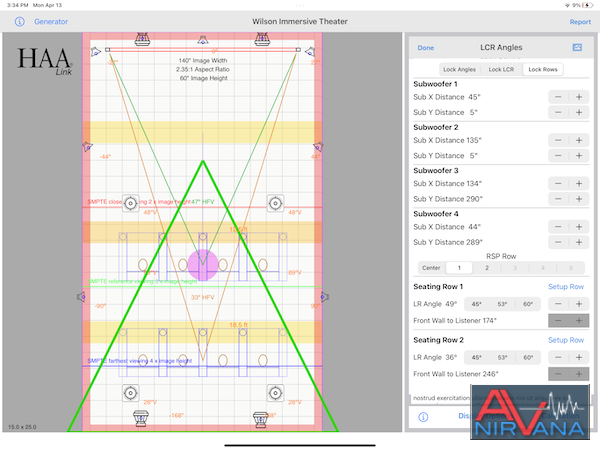Select the rear-right ceiling speaker icon
Image resolution: width=600 pixels, height=450 pixels.
click(x=276, y=393)
